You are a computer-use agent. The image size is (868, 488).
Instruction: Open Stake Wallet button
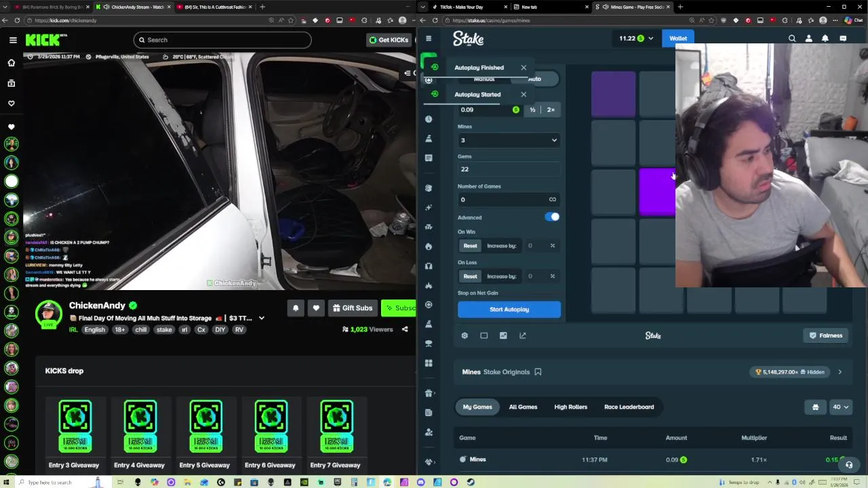678,39
